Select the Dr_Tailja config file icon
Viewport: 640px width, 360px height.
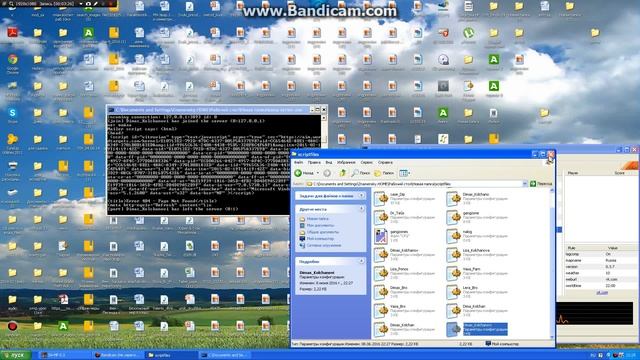pyautogui.click(x=381, y=217)
